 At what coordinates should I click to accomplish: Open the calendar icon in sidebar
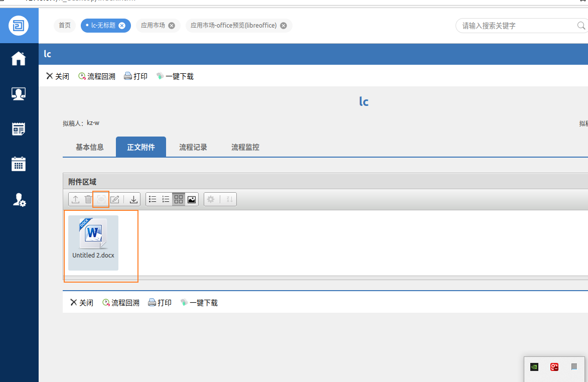[x=19, y=164]
